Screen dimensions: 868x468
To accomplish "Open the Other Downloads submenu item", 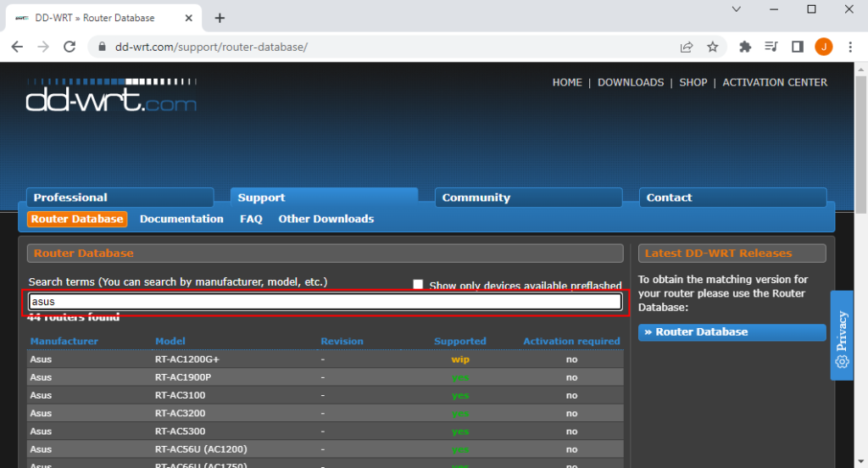I will pyautogui.click(x=326, y=219).
